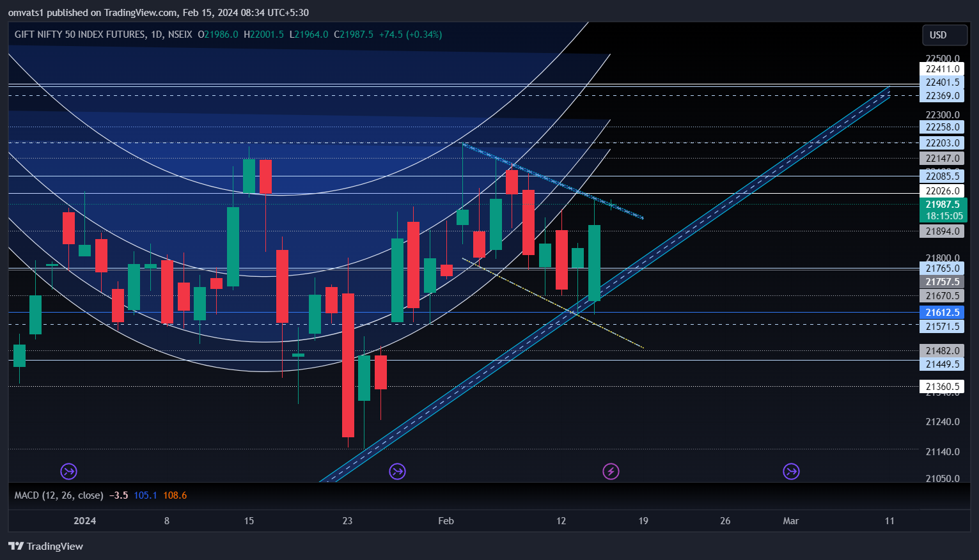
Task: Select the event marker icon near the Mar date
Action: 791,472
